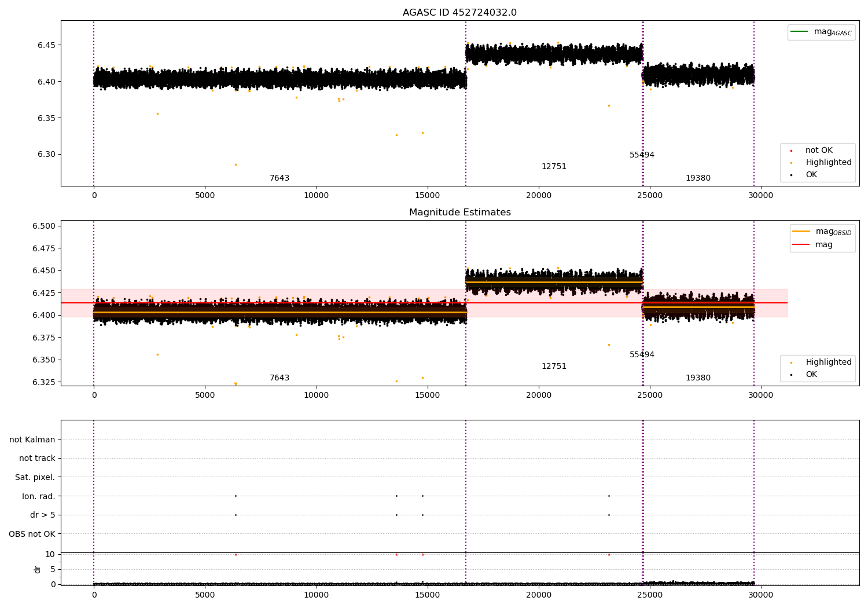The height and width of the screenshot is (608, 868).
Task: Click the 'AGASC ID 452724032.0' title
Action: point(460,13)
